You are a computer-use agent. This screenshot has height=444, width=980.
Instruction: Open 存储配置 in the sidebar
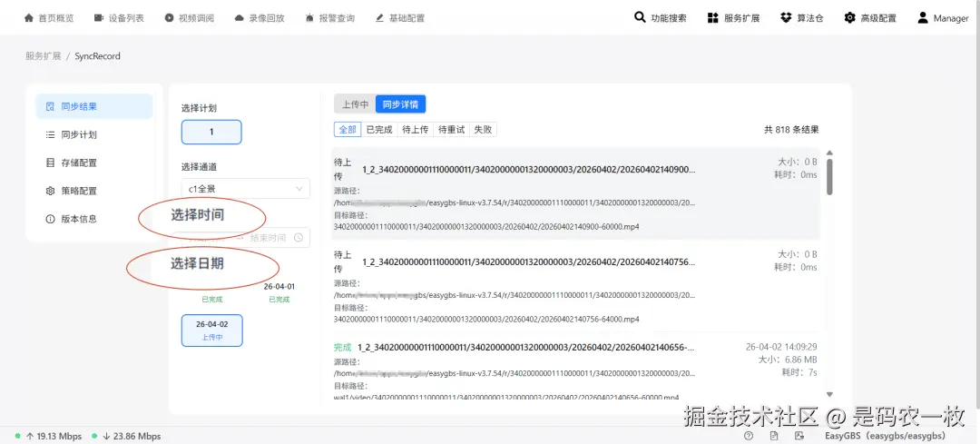click(94, 163)
